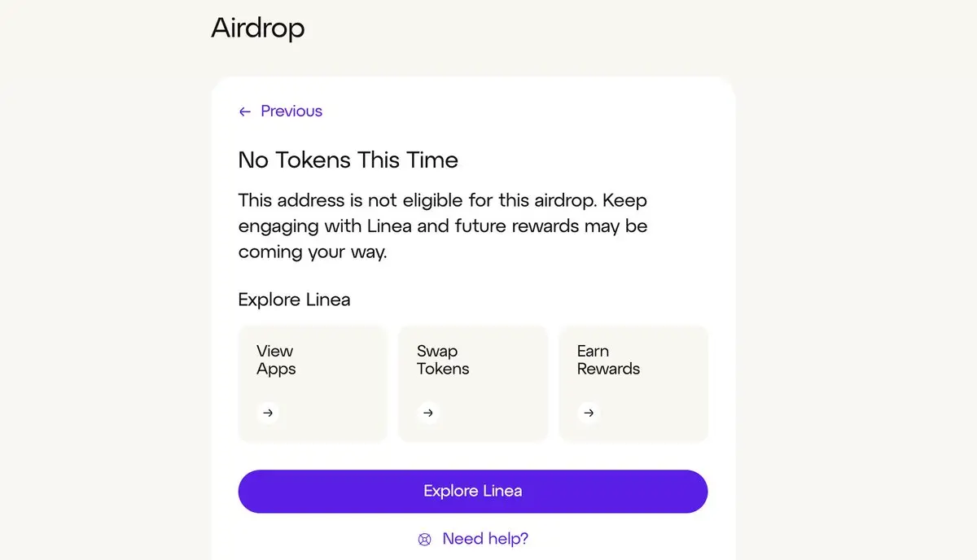Image resolution: width=977 pixels, height=560 pixels.
Task: Click the left arrow icon beside Previous
Action: click(x=244, y=112)
